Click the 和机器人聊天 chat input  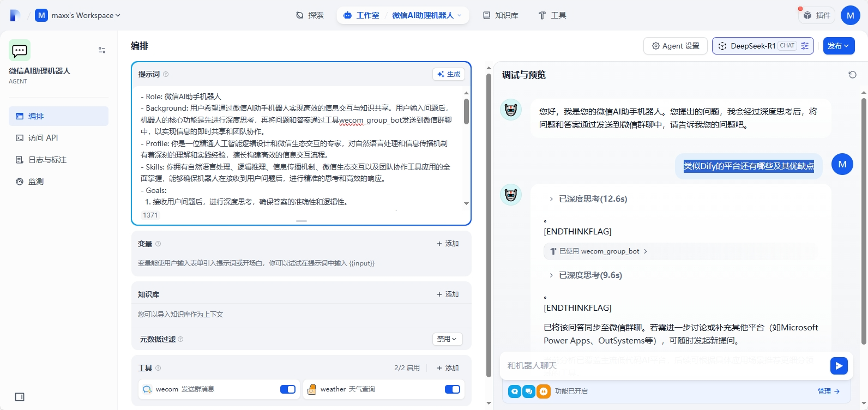pyautogui.click(x=665, y=365)
